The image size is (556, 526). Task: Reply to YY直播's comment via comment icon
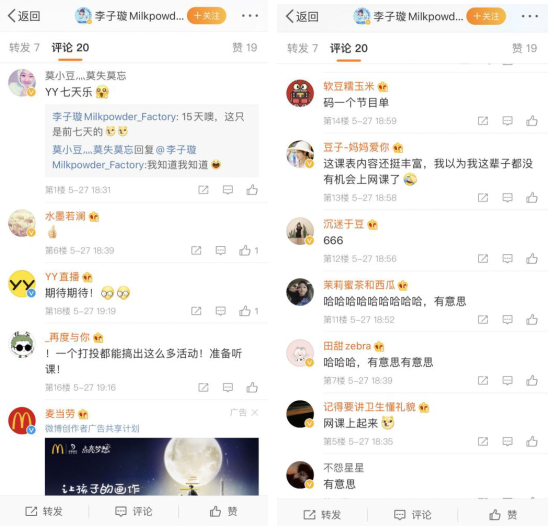pyautogui.click(x=221, y=311)
